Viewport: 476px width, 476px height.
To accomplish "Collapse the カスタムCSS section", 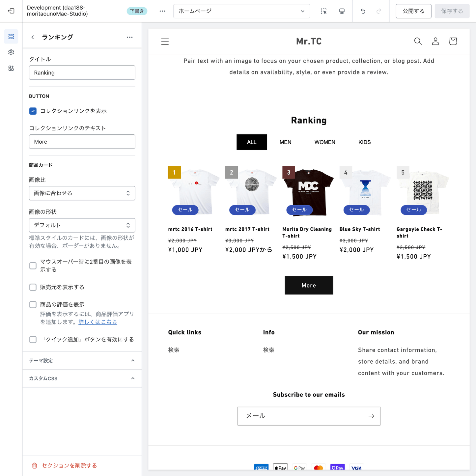I will pyautogui.click(x=133, y=378).
